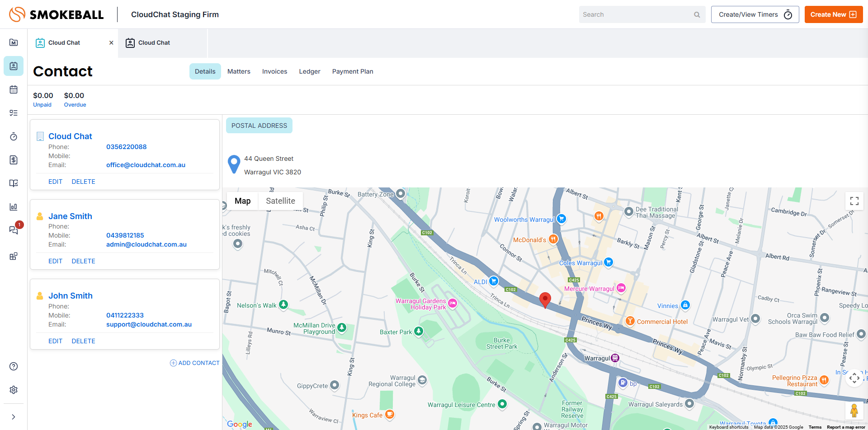Click in the Search field
Screen dimensions: 868x430
637,14
